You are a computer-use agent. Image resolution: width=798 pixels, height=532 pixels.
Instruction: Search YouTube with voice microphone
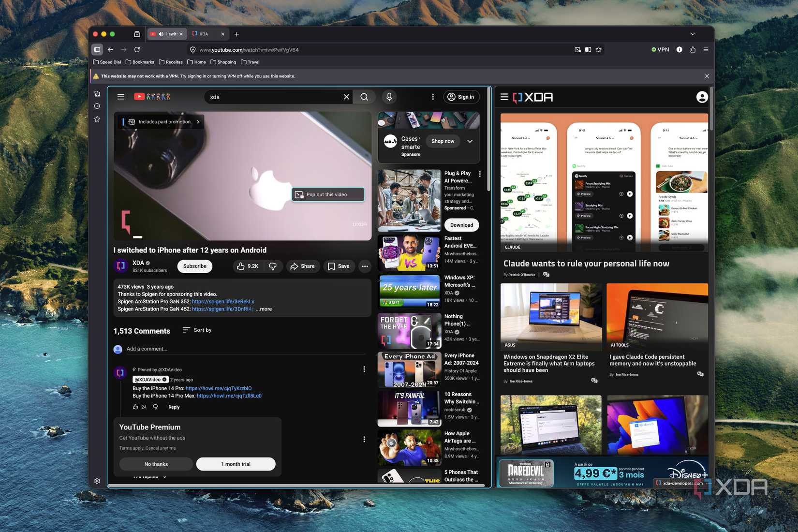tap(389, 97)
